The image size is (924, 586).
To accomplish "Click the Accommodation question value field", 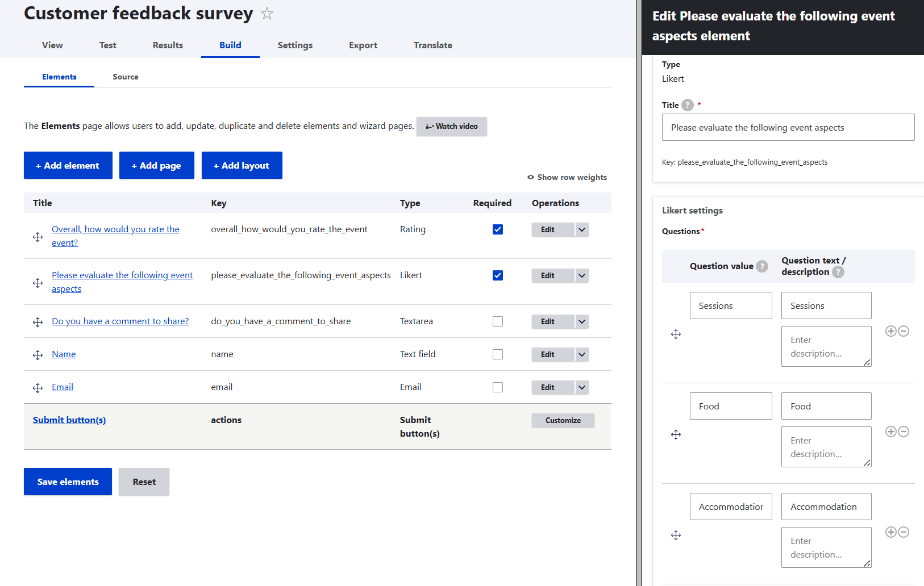I will pyautogui.click(x=731, y=507).
